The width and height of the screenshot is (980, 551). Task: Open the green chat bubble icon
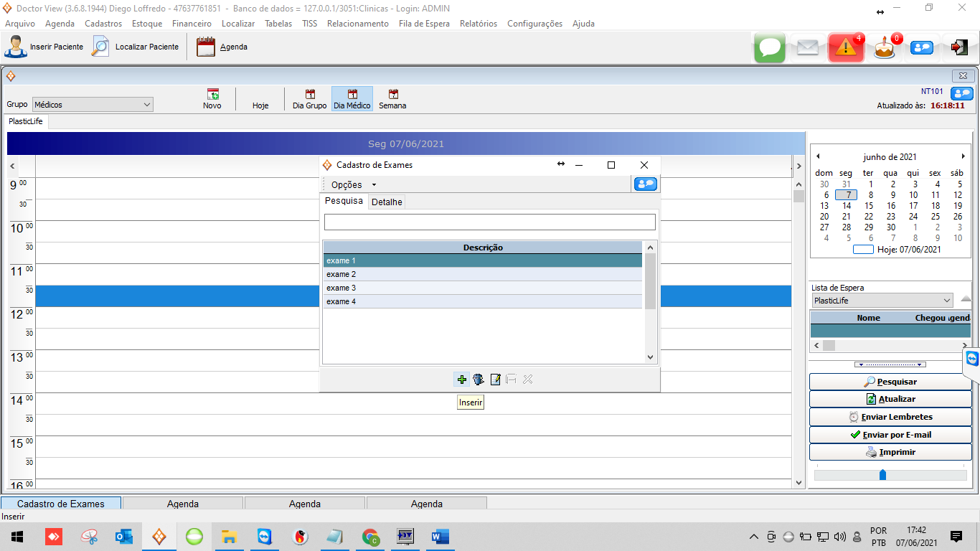pyautogui.click(x=770, y=48)
